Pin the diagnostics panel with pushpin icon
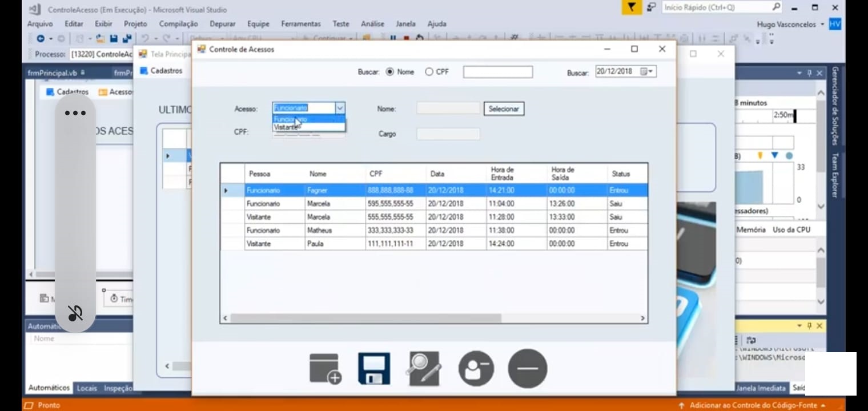Screen dimensions: 868x411 click(809, 73)
